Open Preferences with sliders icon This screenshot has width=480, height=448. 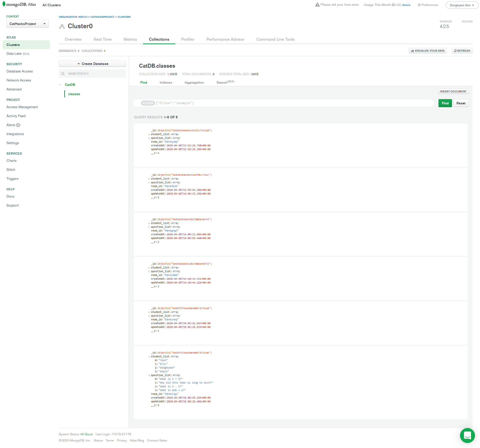(427, 5)
